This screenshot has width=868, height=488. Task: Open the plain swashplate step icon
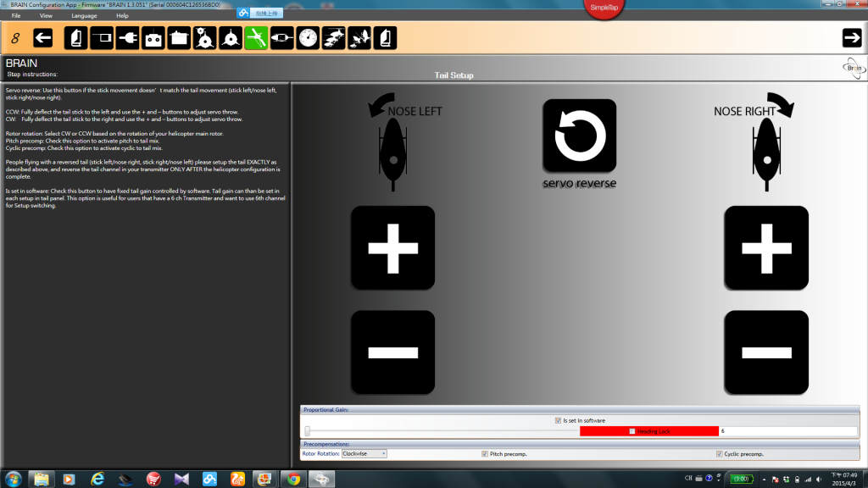[x=231, y=38]
